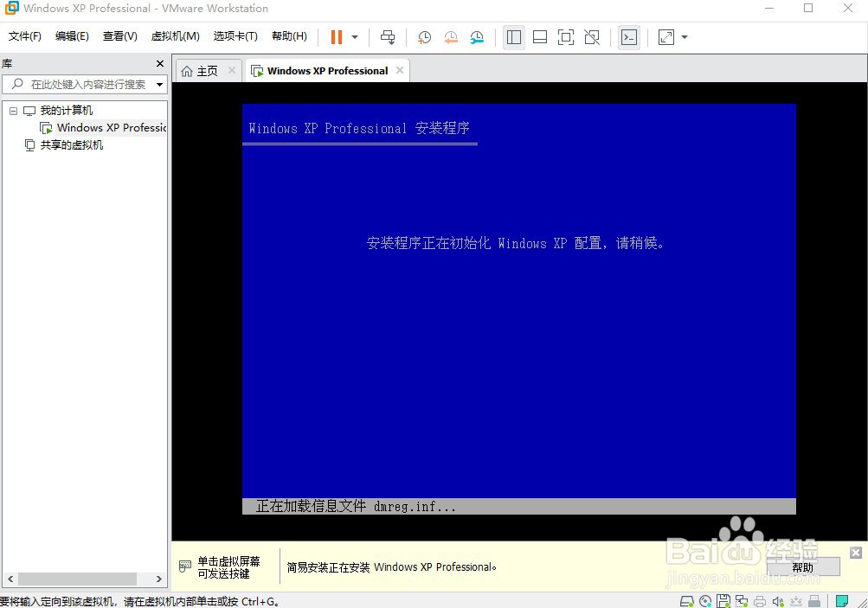Open the snapshot manager icon
868x608 pixels.
[477, 37]
